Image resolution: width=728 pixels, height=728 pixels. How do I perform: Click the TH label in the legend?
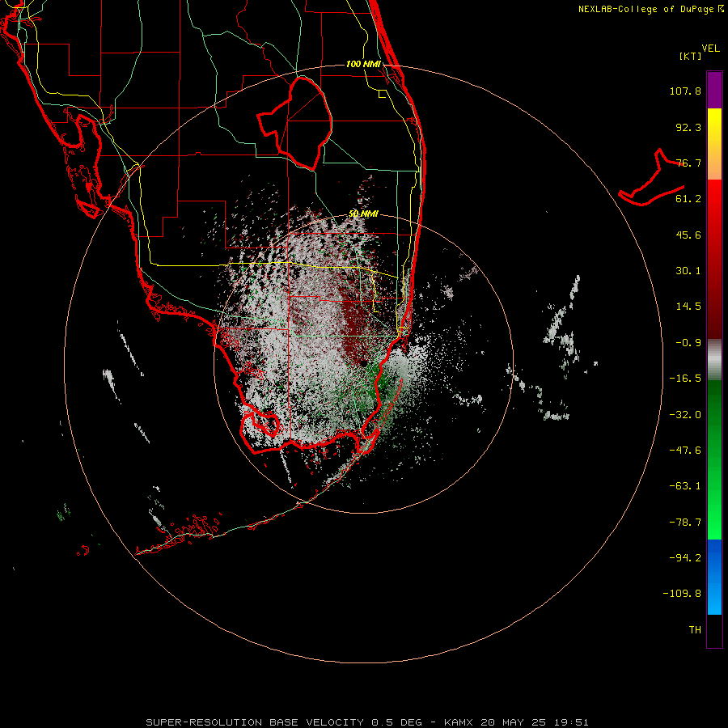pos(695,630)
